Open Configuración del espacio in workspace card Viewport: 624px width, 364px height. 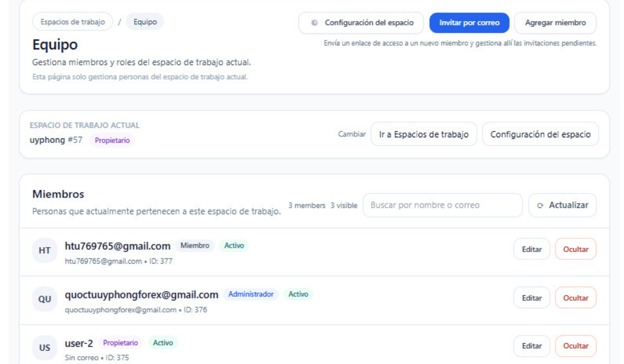(540, 134)
